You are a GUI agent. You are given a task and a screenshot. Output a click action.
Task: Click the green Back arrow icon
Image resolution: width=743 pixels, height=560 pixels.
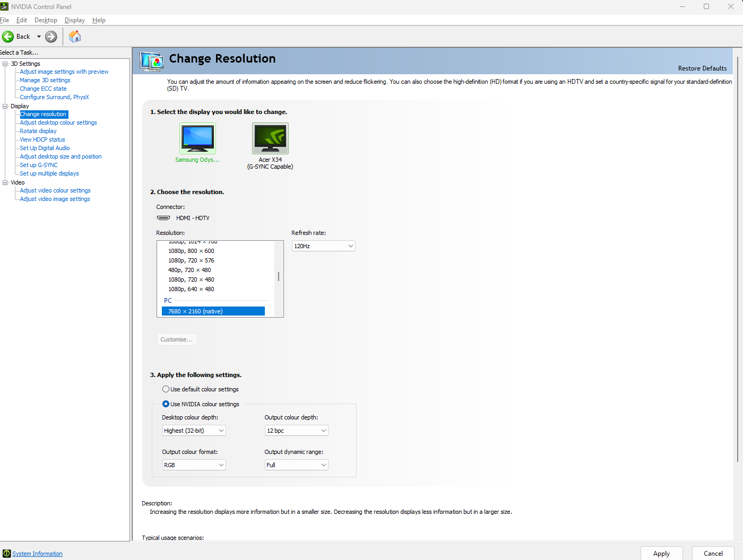coord(8,37)
